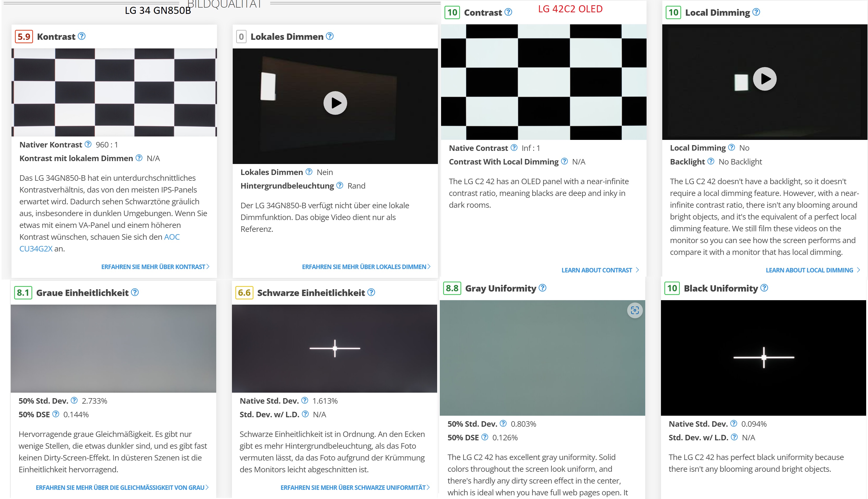Click help icon beside Hintergrundbeleuchtung label
The image size is (868, 499).
(x=340, y=185)
